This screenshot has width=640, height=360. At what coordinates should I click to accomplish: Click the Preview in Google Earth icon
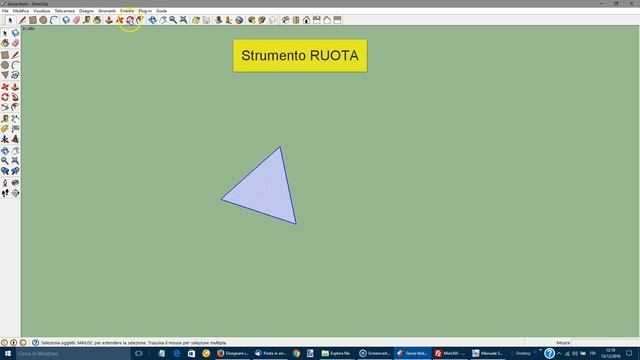tap(239, 20)
